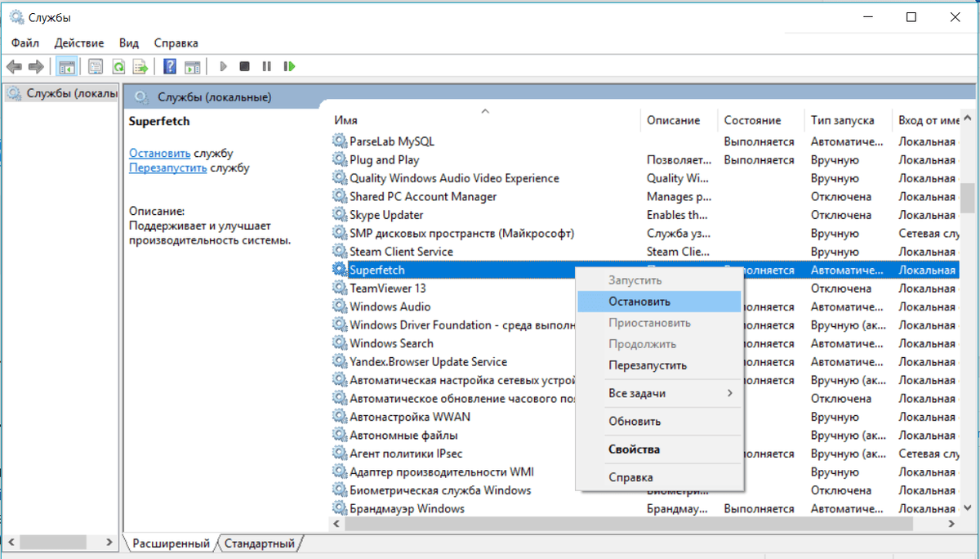Open the Файл menu
The height and width of the screenshot is (559, 980).
coord(25,42)
